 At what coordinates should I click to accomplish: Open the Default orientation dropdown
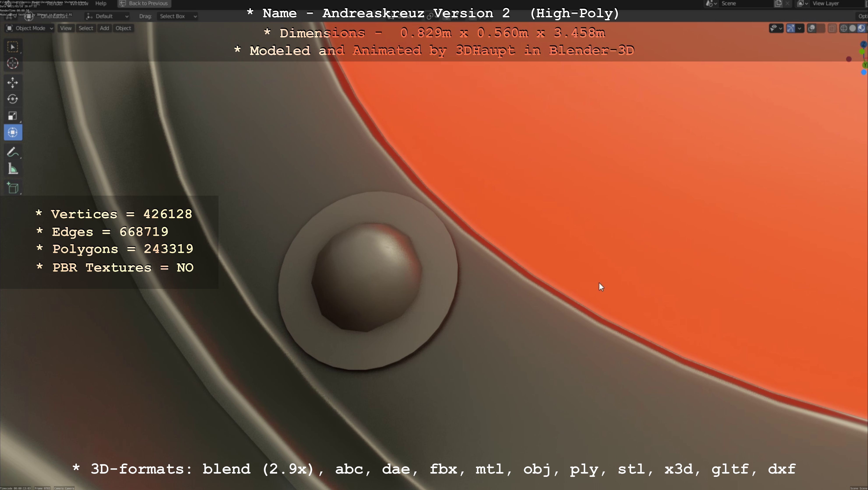[x=107, y=16]
